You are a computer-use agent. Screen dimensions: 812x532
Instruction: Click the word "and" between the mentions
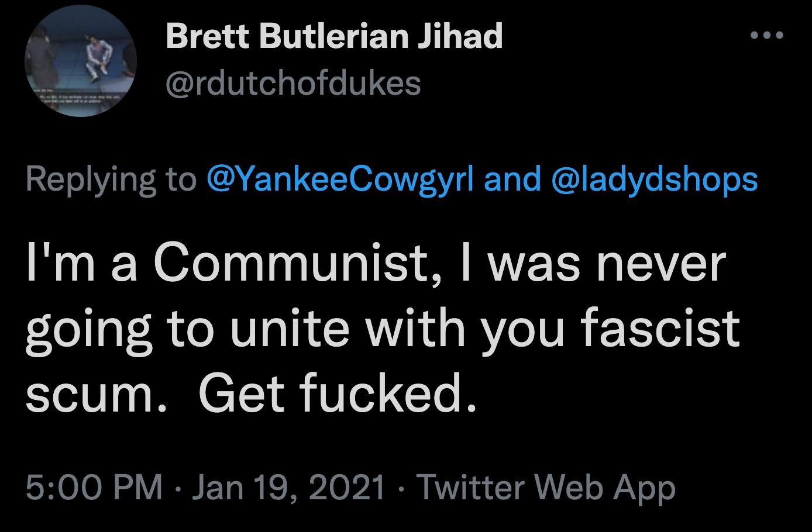[513, 179]
